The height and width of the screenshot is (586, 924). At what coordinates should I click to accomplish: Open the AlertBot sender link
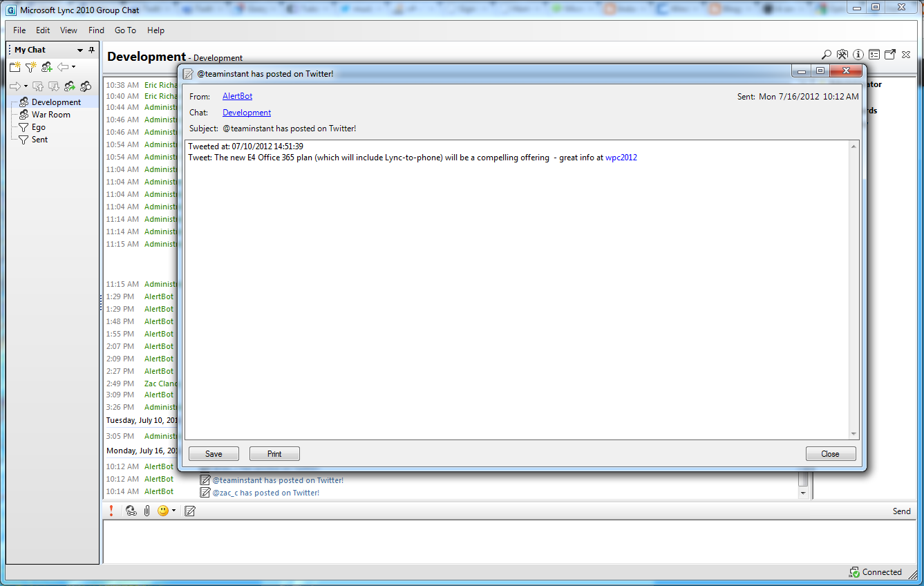pos(237,96)
